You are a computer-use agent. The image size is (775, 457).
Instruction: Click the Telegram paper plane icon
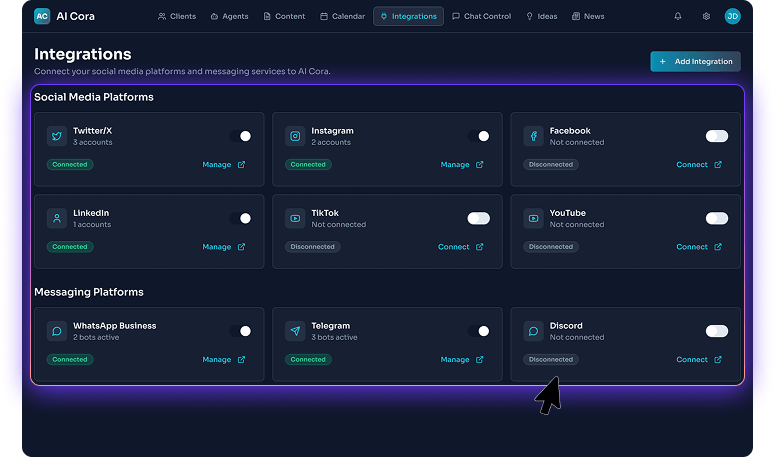click(295, 331)
